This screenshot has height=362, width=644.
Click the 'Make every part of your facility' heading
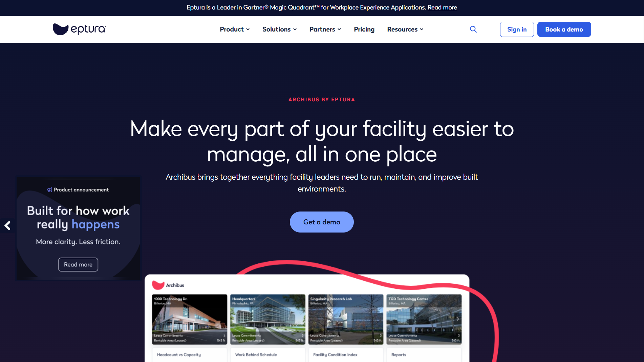[x=322, y=142]
